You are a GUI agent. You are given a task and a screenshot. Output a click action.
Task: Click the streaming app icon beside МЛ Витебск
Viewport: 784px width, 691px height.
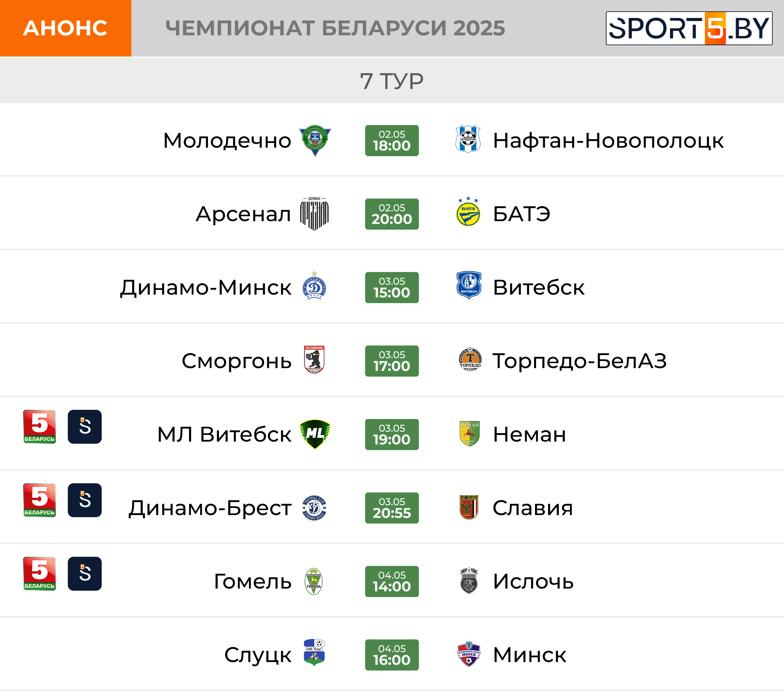85,427
